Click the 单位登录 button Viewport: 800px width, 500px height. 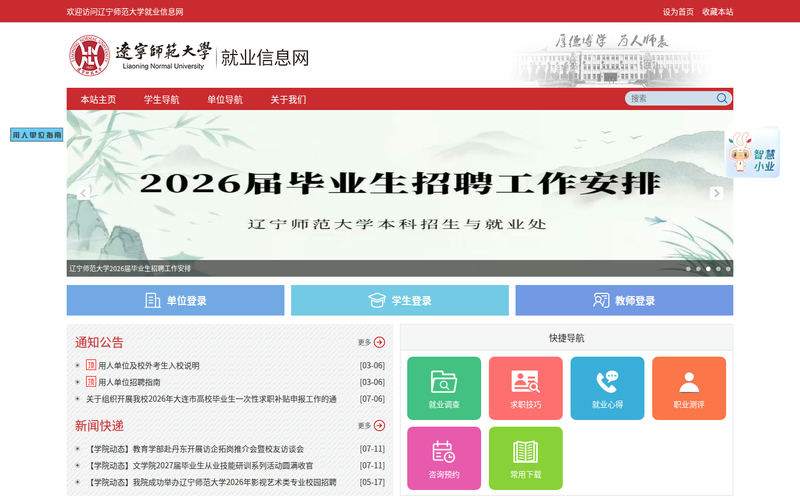tap(176, 300)
